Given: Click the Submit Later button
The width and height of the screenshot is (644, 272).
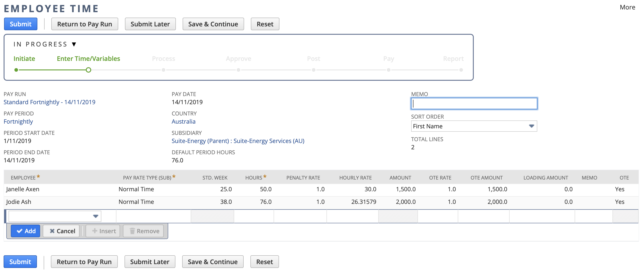Looking at the screenshot, I should pyautogui.click(x=150, y=24).
